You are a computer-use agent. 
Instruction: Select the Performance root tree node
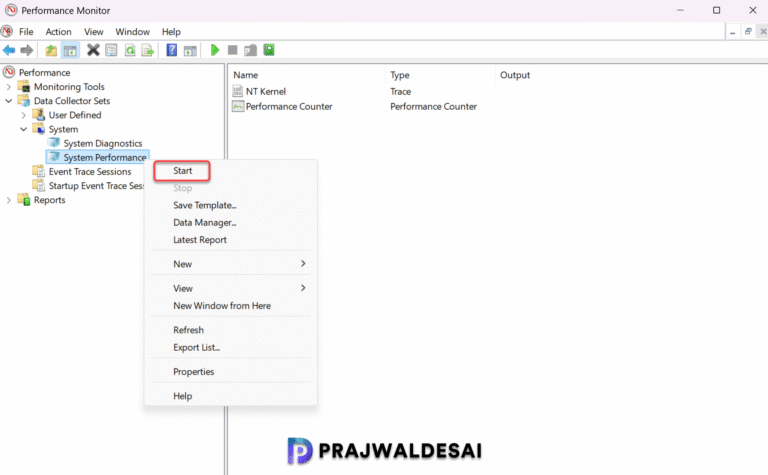(x=45, y=72)
